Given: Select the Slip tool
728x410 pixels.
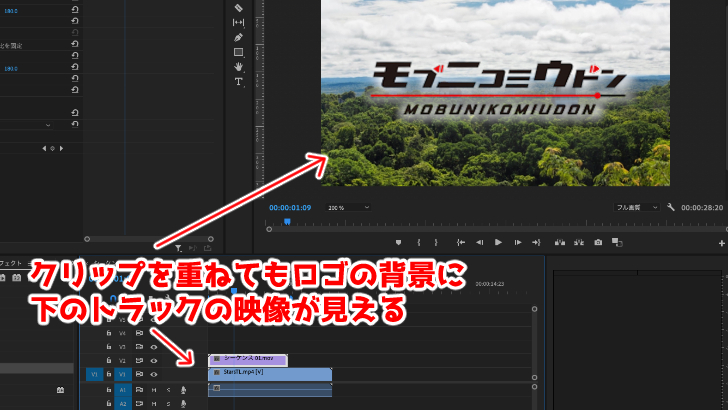Looking at the screenshot, I should click(x=238, y=22).
